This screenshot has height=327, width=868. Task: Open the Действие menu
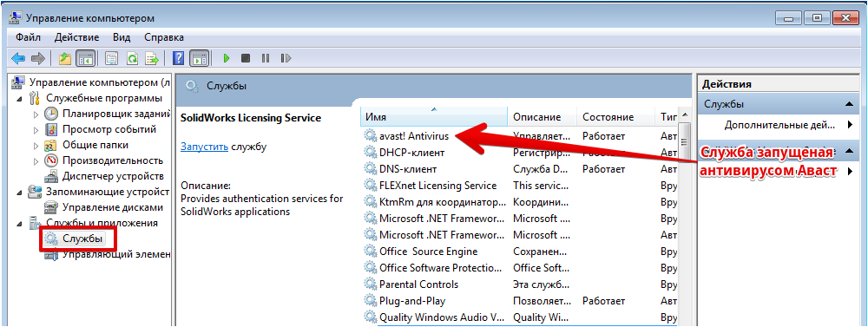[77, 37]
